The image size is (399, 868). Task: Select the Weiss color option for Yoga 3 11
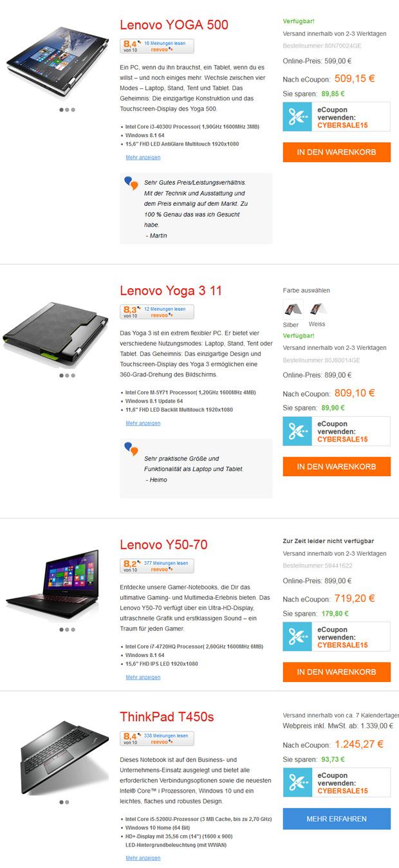pos(317,309)
